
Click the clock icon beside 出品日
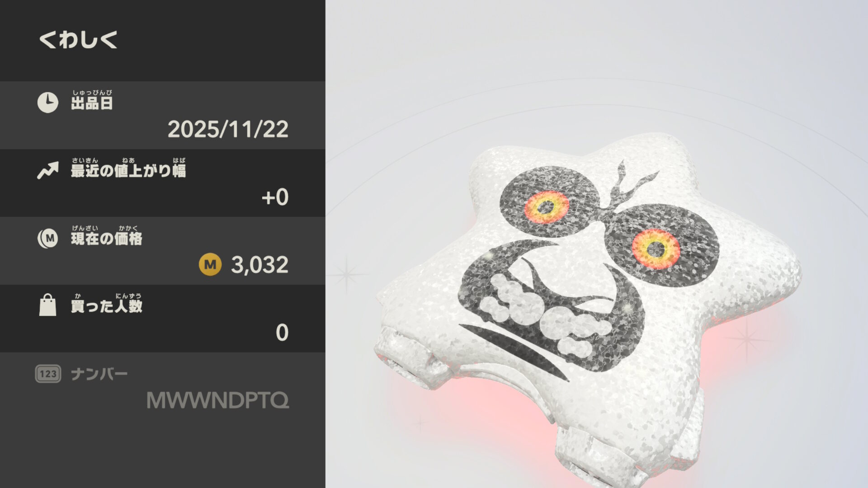pyautogui.click(x=47, y=103)
